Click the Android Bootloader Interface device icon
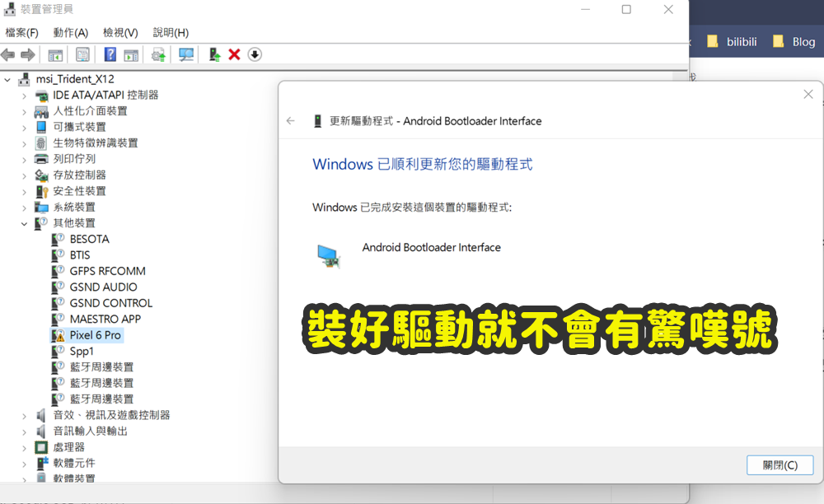This screenshot has width=824, height=504. pos(329,256)
